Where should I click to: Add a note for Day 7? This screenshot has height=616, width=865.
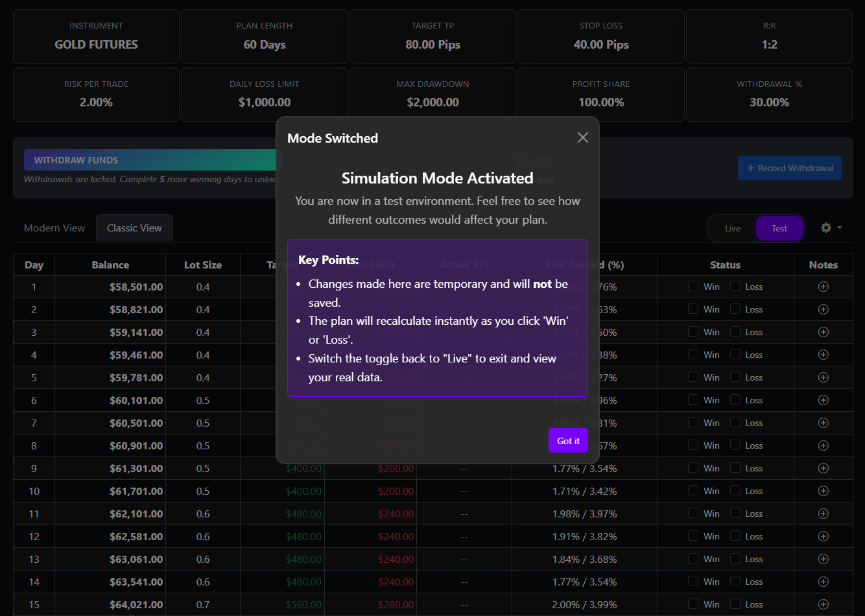point(823,422)
